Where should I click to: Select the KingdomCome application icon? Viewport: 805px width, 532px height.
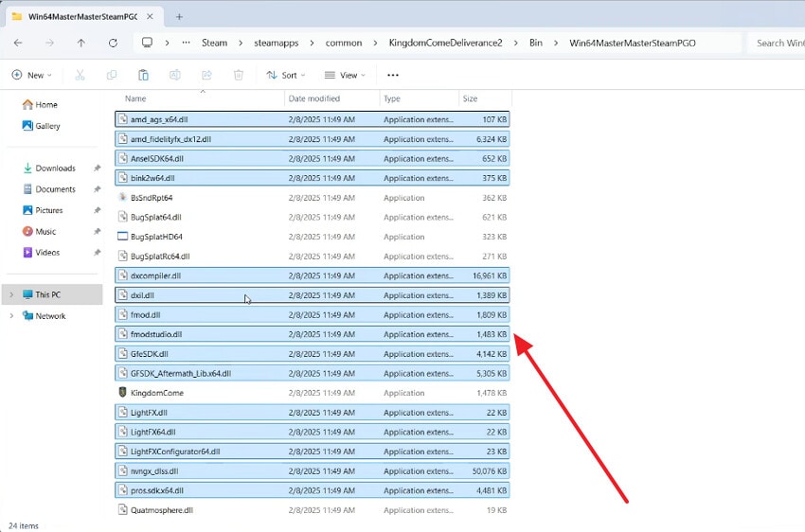click(122, 393)
